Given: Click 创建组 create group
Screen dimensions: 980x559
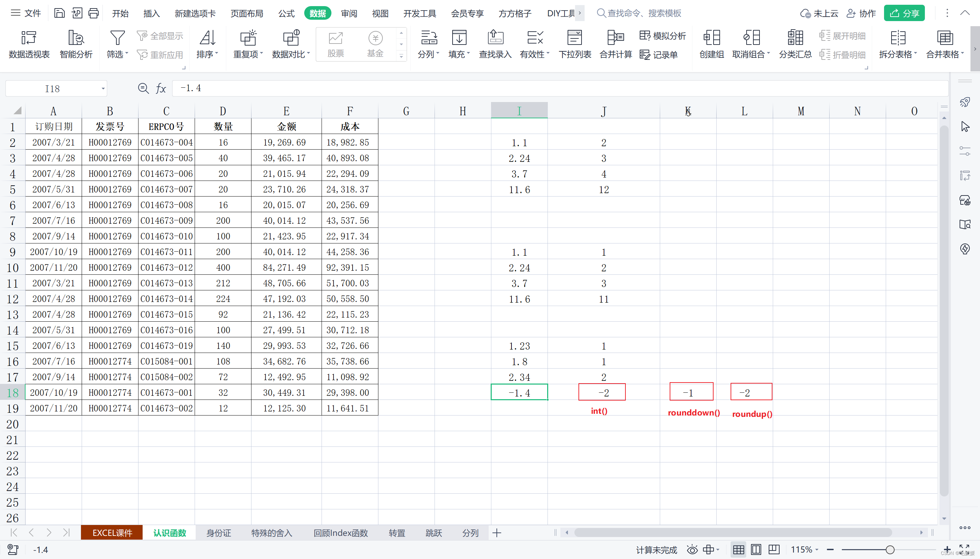Looking at the screenshot, I should coord(712,45).
